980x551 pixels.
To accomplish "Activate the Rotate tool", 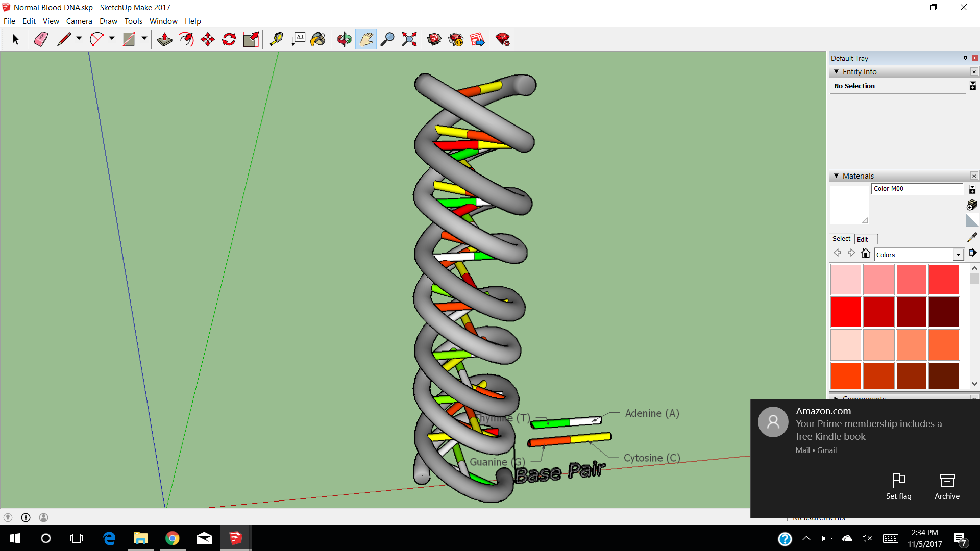I will [x=229, y=39].
